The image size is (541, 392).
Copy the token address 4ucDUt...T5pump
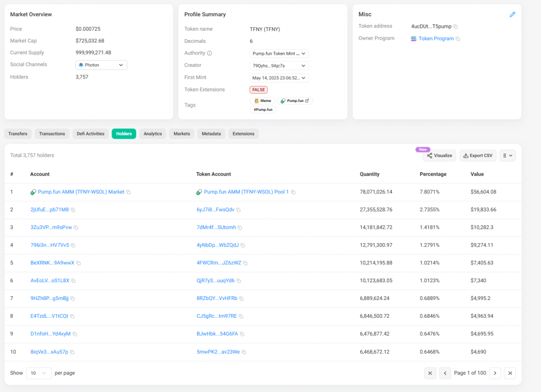click(456, 27)
